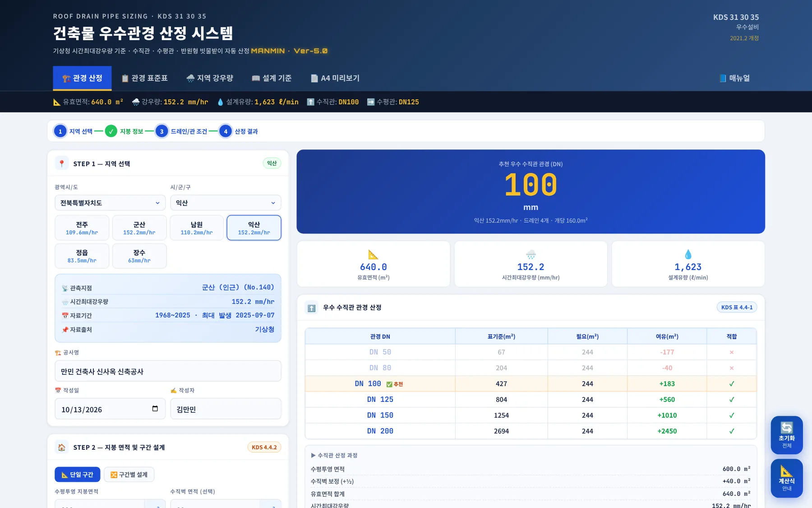Screen dimensions: 812x508
Task: Choose the 군산 152.2mm/hr city button
Action: (139, 228)
